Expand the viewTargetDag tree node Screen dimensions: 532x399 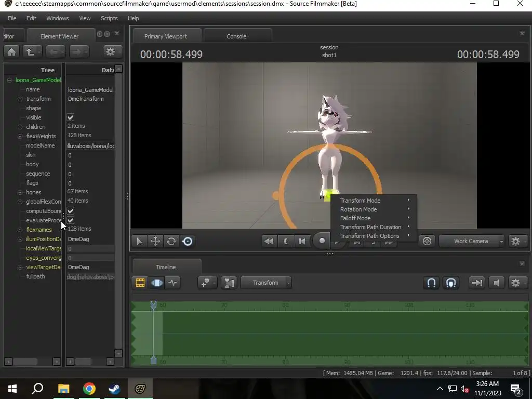click(20, 267)
